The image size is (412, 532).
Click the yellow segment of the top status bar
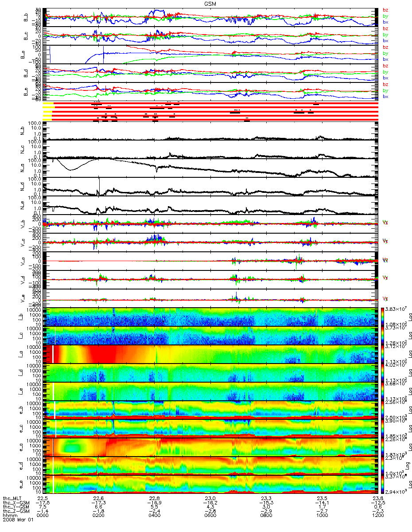click(x=48, y=103)
